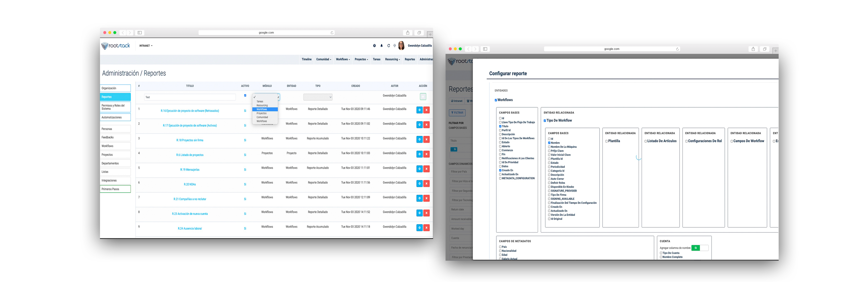Open the notifications bell in rootstack header
This screenshot has width=868, height=282.
(382, 46)
